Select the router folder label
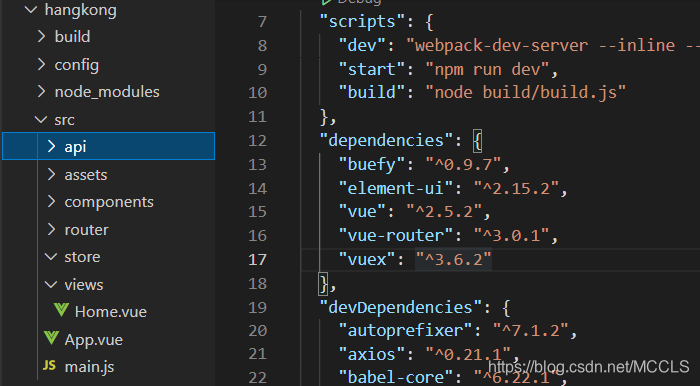 pyautogui.click(x=87, y=230)
